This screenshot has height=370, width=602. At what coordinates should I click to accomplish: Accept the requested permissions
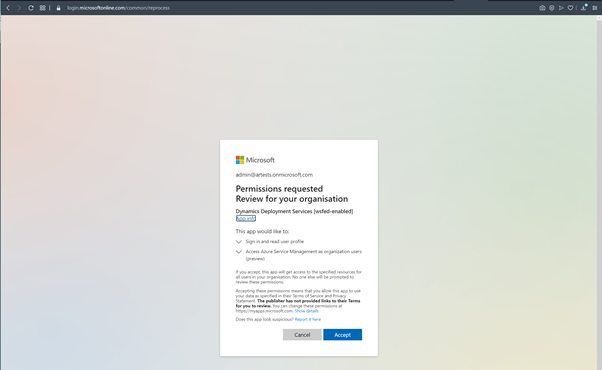pyautogui.click(x=342, y=335)
